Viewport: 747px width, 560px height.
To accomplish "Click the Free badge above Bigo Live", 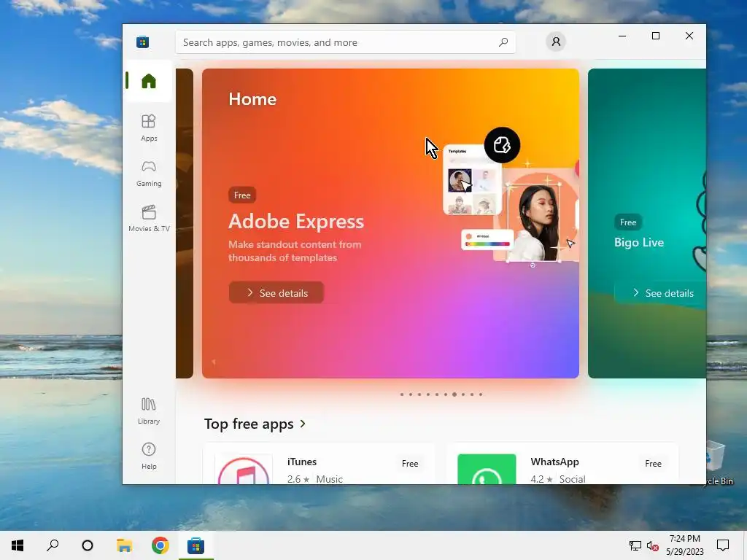I will 628,222.
